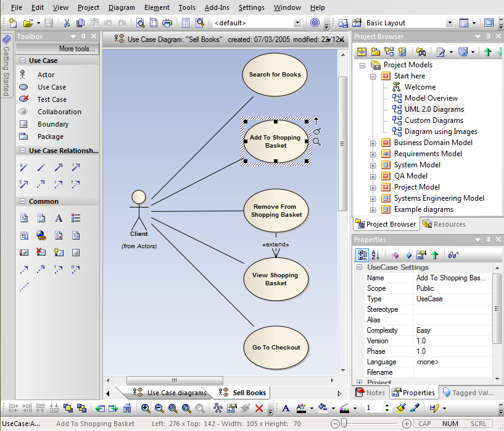Image resolution: width=504 pixels, height=431 pixels.
Task: Open the Add-Ins menu
Action: click(217, 7)
